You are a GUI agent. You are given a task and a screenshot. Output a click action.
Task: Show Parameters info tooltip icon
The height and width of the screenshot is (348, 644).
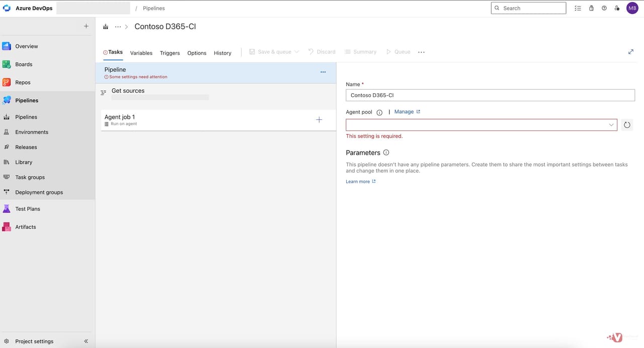coord(386,153)
